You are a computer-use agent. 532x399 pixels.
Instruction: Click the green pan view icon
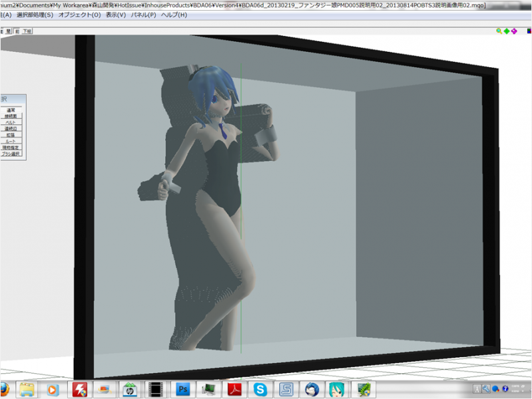click(507, 31)
